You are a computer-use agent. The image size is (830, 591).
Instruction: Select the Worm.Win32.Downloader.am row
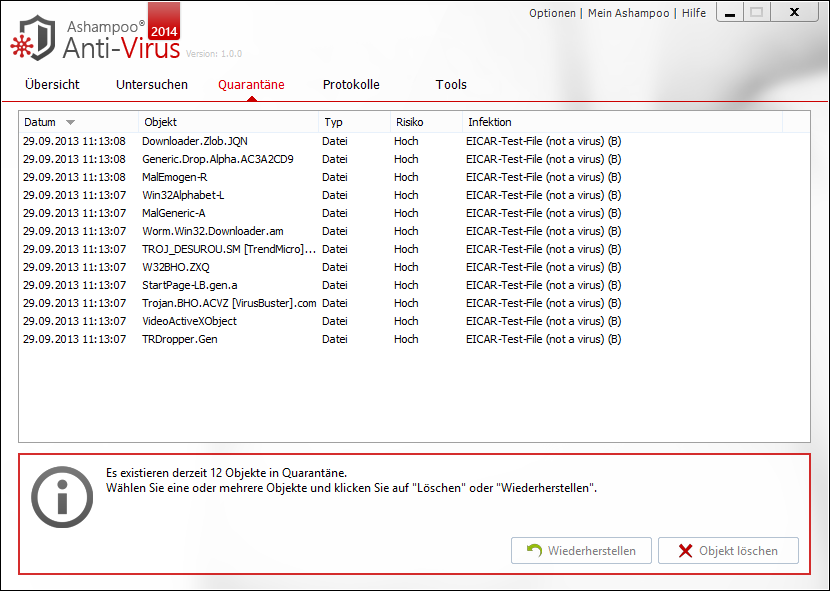coord(212,231)
